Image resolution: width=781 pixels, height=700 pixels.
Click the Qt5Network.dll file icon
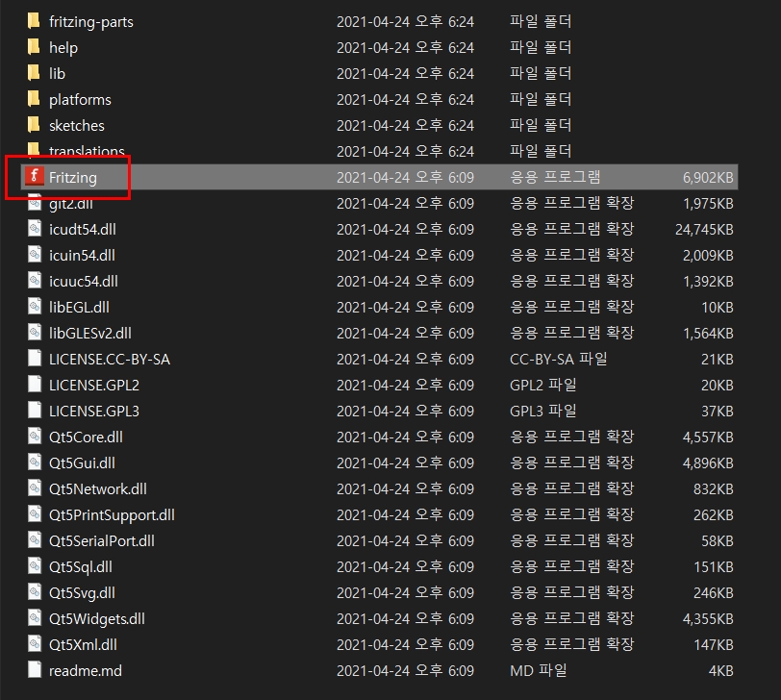tap(35, 487)
